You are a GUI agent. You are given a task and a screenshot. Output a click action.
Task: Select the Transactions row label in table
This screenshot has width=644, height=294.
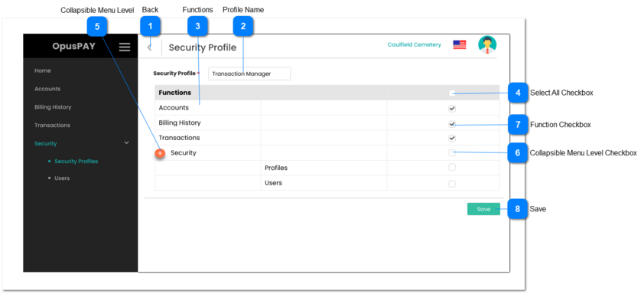coord(180,137)
